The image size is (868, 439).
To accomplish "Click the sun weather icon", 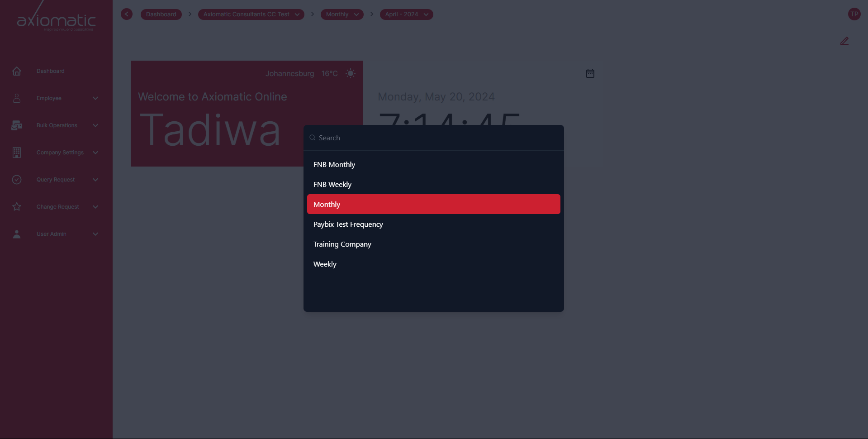I will 350,73.
